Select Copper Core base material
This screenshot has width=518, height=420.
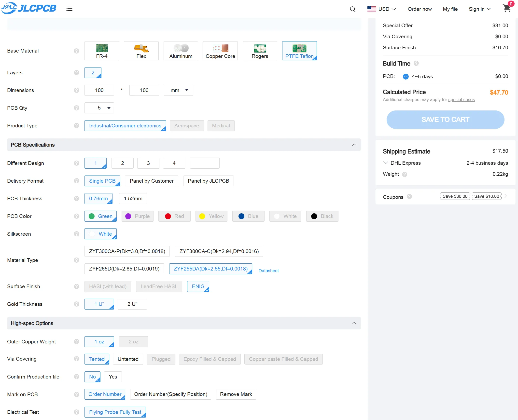(x=221, y=51)
